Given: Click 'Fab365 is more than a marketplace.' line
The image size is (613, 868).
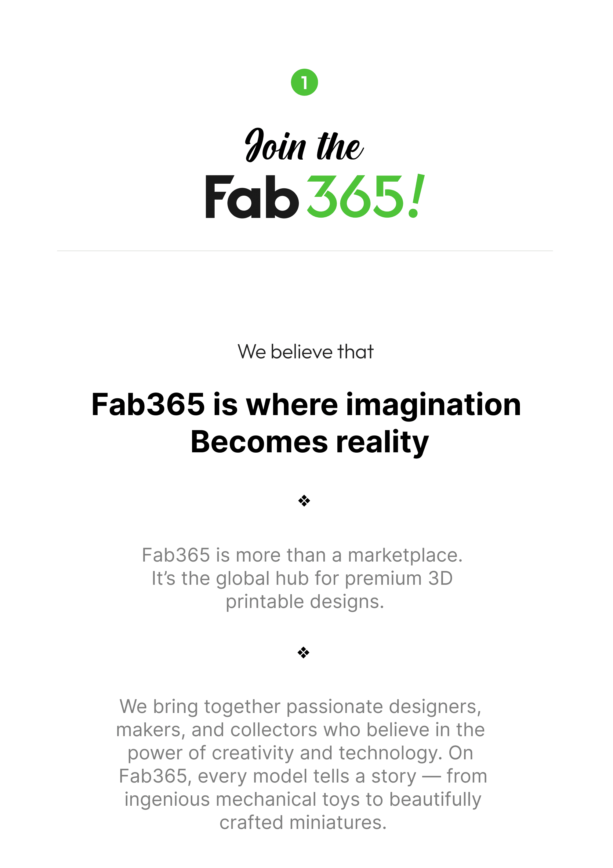Looking at the screenshot, I should point(302,555).
